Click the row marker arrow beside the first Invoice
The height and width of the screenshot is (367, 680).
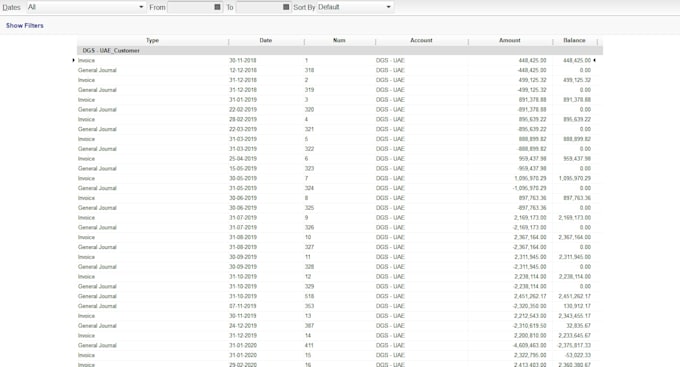[x=73, y=60]
